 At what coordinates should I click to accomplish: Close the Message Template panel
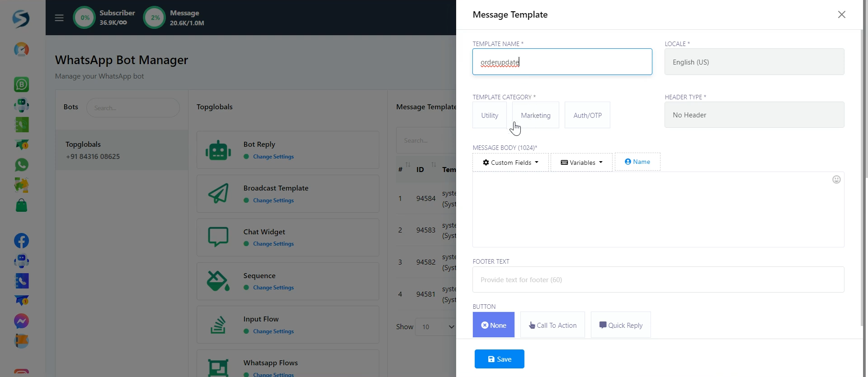click(841, 14)
